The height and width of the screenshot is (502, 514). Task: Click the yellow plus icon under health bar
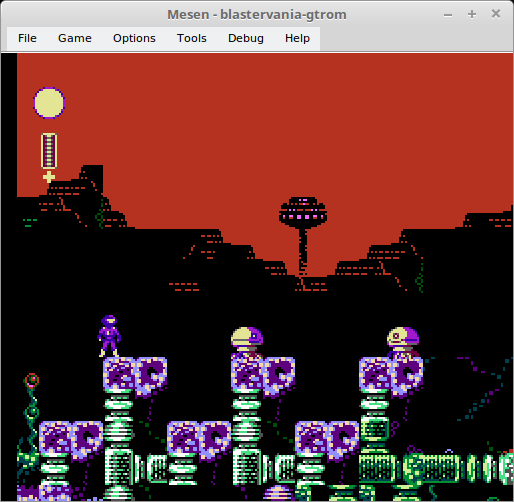click(x=49, y=177)
